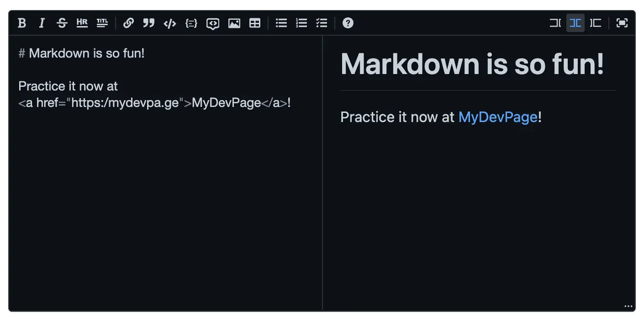Click the href anchor tag line in editor

(154, 103)
